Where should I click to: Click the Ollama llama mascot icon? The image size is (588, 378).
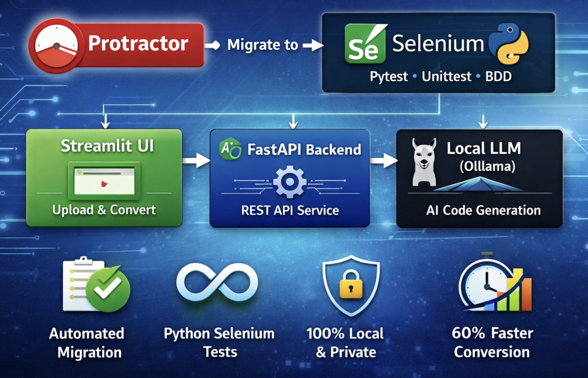(424, 162)
